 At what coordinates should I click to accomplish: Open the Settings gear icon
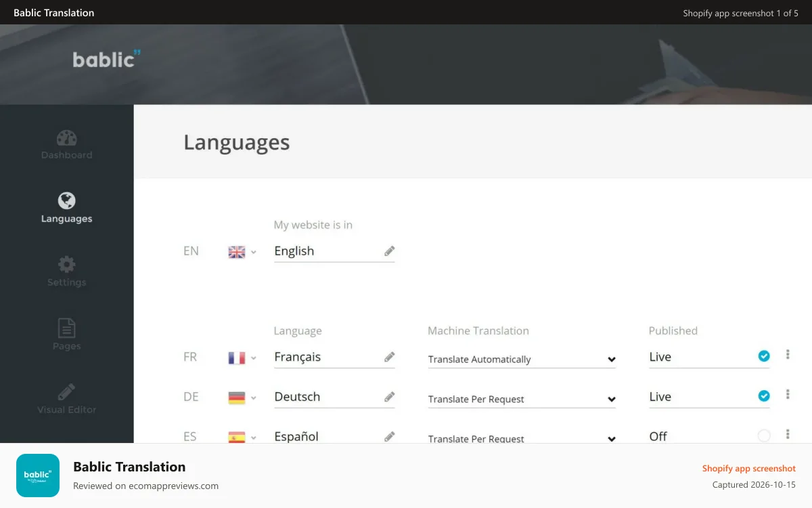[x=66, y=264]
